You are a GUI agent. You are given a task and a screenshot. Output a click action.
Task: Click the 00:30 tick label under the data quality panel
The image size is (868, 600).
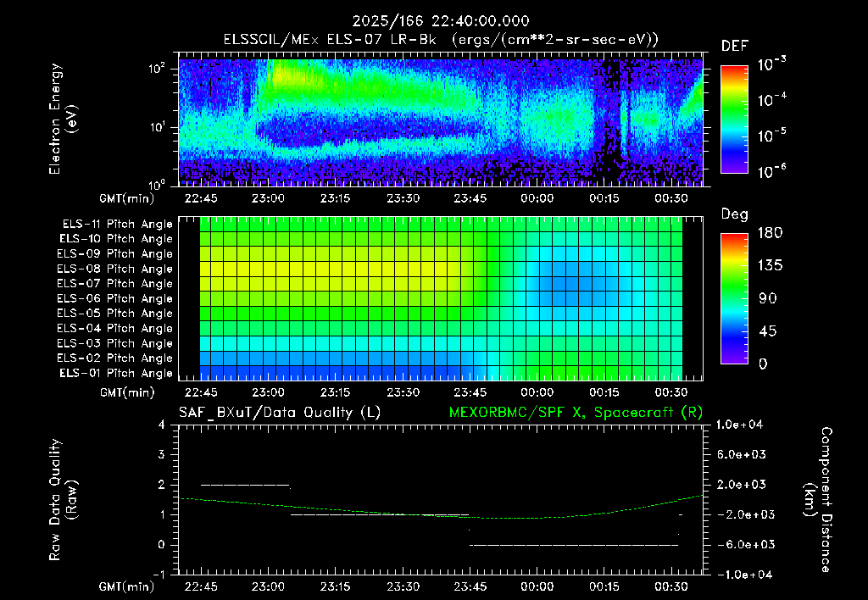[x=671, y=586]
